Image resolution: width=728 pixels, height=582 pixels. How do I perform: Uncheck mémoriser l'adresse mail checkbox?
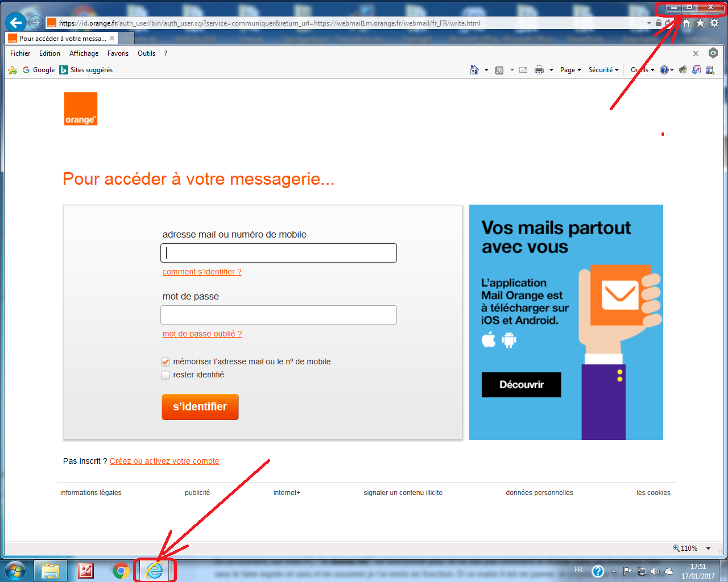pyautogui.click(x=166, y=361)
